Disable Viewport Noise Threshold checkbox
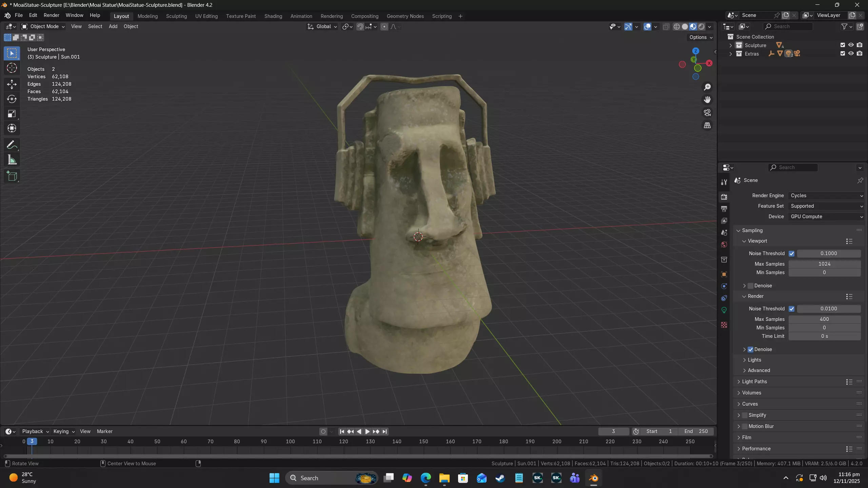 pyautogui.click(x=791, y=253)
